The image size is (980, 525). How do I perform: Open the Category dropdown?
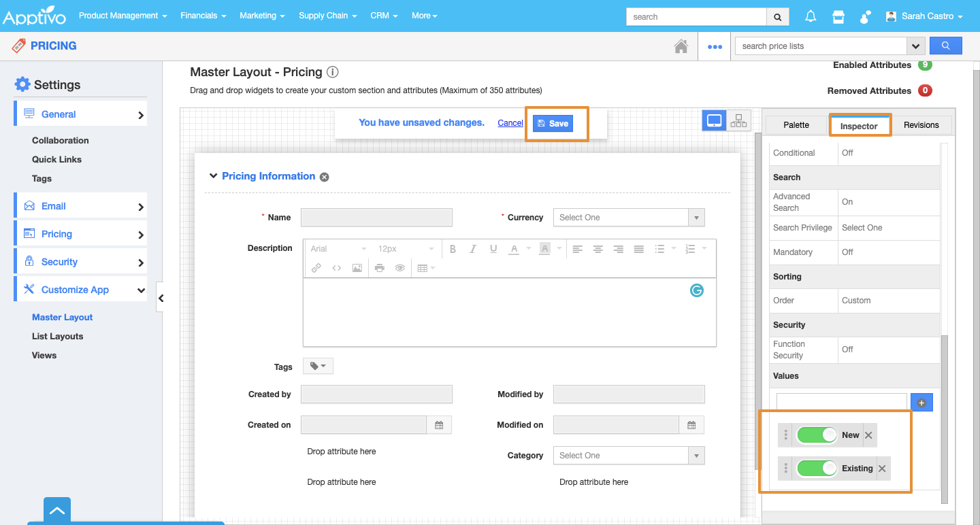click(x=629, y=456)
